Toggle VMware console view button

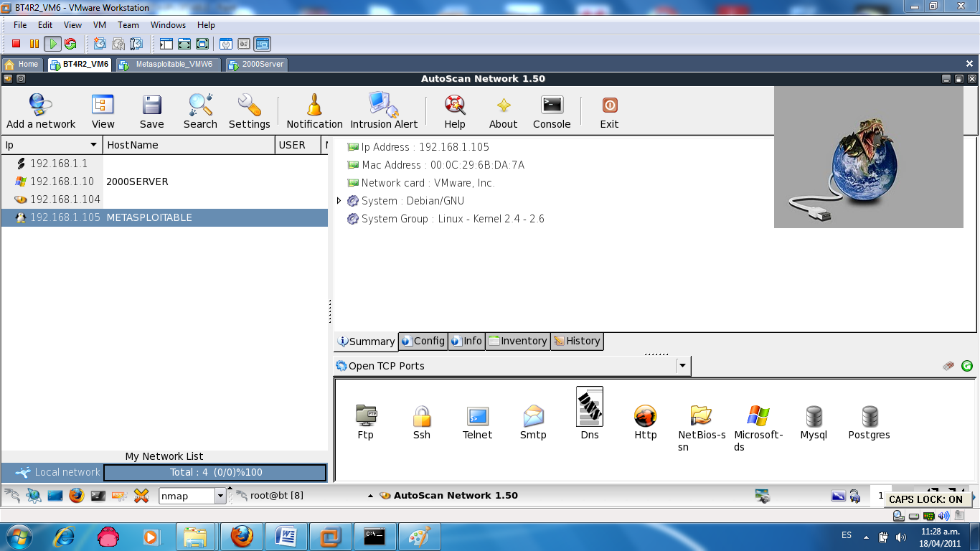[262, 44]
